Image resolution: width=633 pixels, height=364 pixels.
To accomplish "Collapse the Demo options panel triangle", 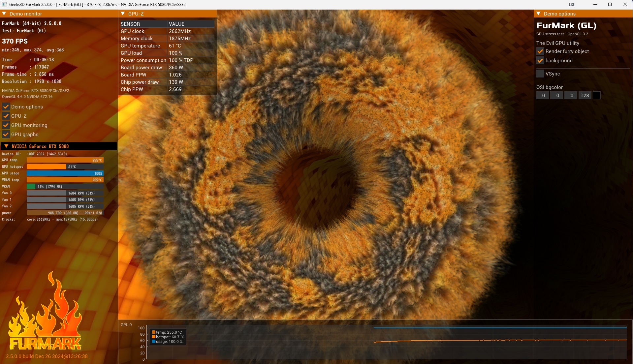I will tap(538, 14).
